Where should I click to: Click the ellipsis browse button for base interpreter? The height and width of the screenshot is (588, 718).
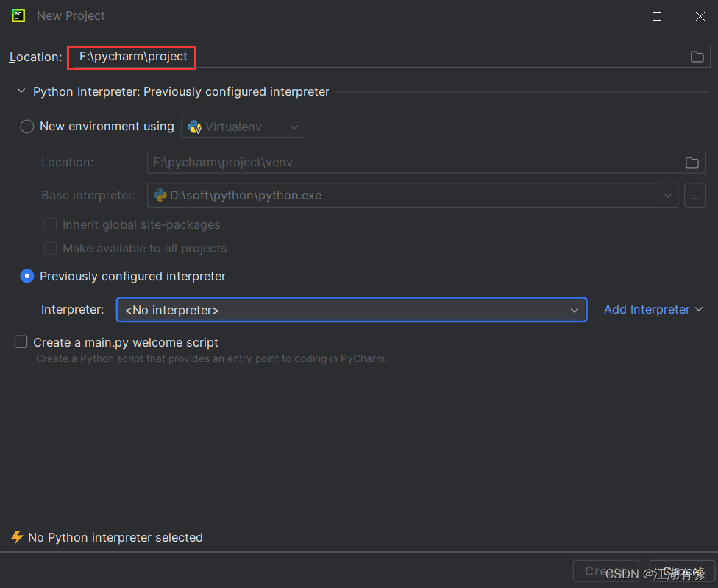[x=695, y=196]
